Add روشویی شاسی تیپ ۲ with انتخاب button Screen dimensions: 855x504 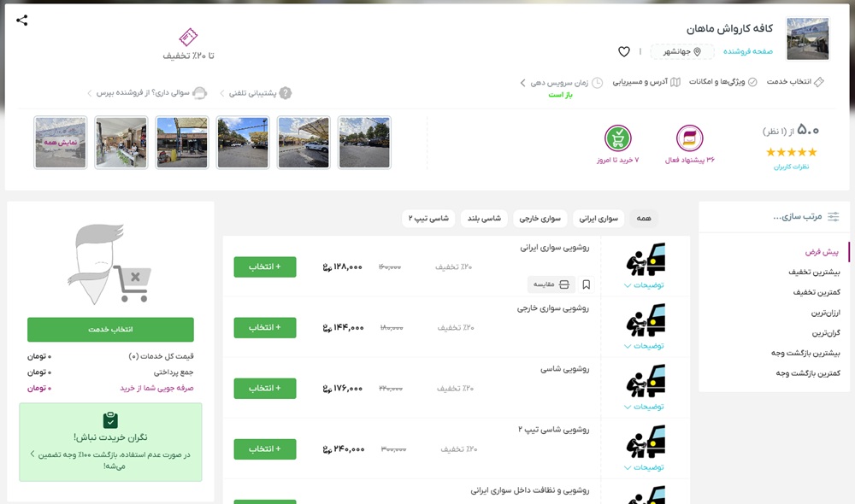(265, 449)
